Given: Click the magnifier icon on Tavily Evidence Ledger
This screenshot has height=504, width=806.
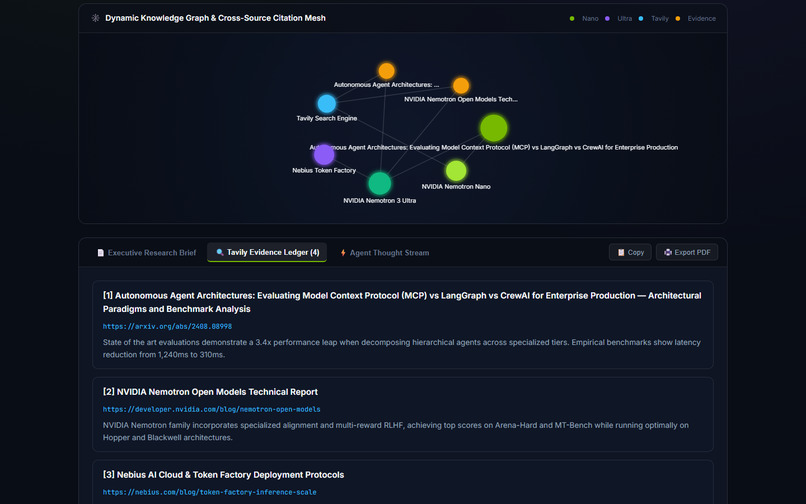Looking at the screenshot, I should [220, 252].
